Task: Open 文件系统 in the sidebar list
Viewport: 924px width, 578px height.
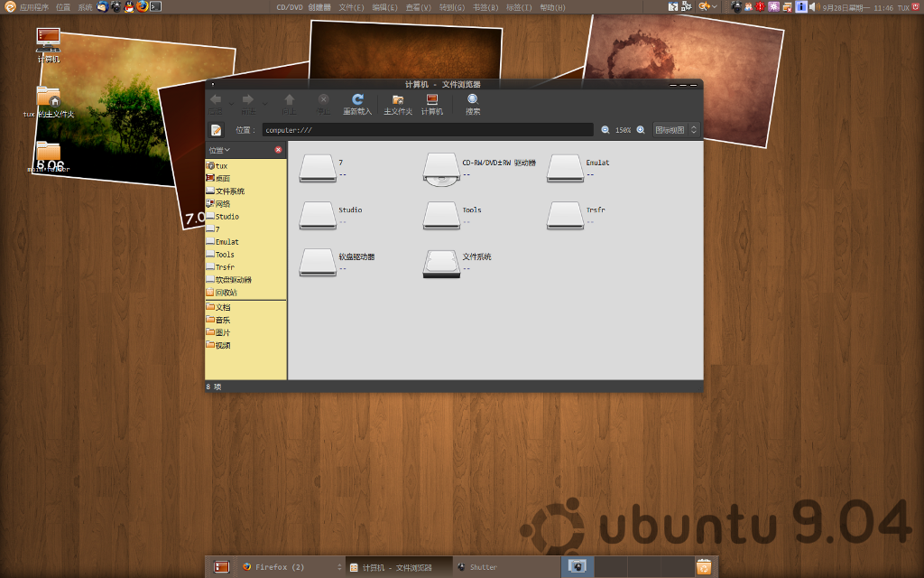Action: (x=245, y=191)
